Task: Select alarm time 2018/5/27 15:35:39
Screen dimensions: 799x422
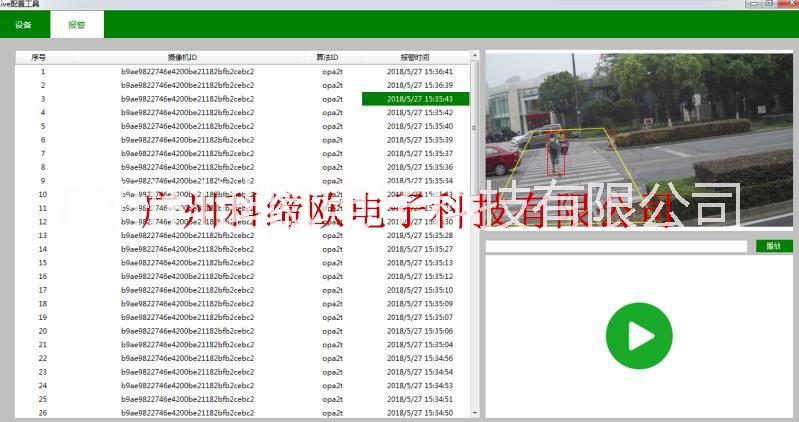Action: (419, 140)
